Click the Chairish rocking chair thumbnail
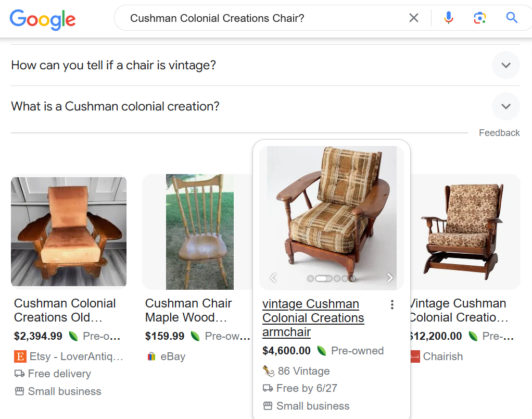 465,231
